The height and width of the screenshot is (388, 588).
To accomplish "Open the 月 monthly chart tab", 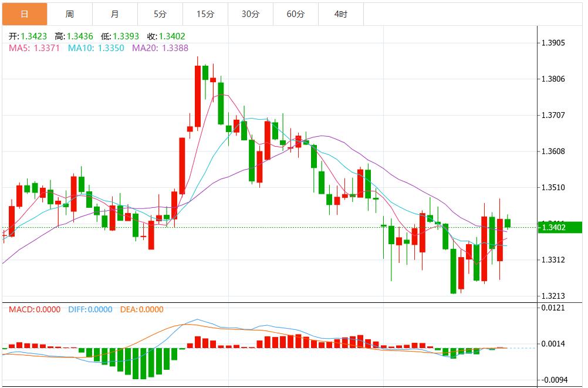I will tap(115, 14).
